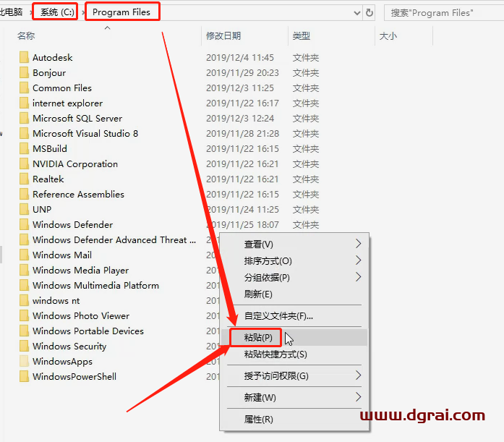504x442 pixels.
Task: Select the WindowsApps folder icon
Action: point(24,362)
